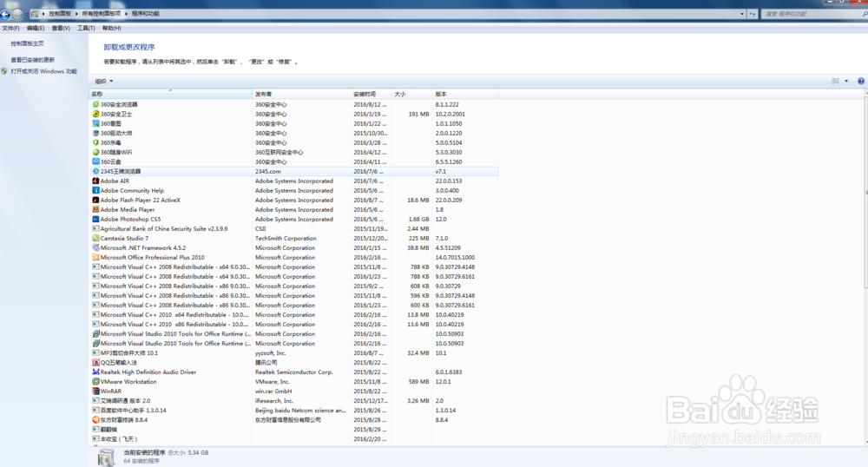868x467 pixels.
Task: Open the 查看已安装的更新 link
Action: [33, 60]
